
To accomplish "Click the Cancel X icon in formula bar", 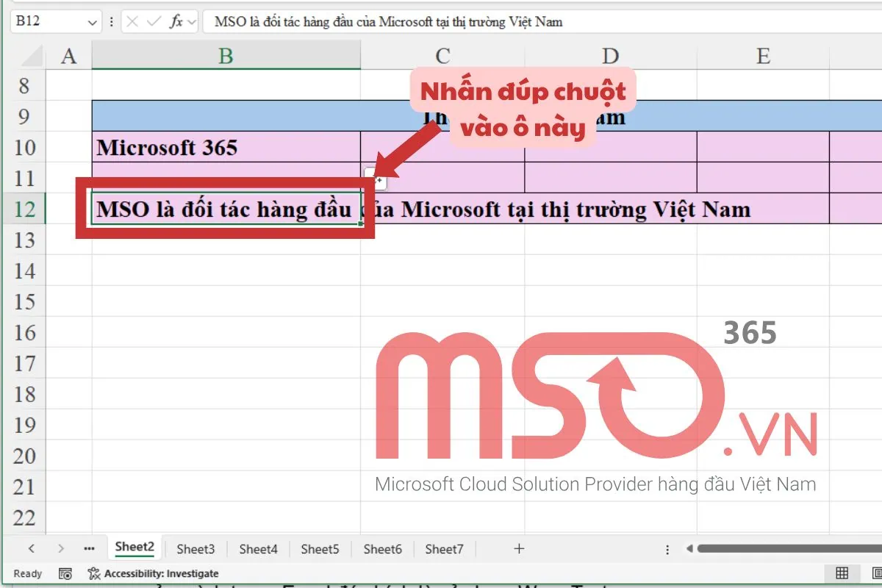I will click(132, 22).
